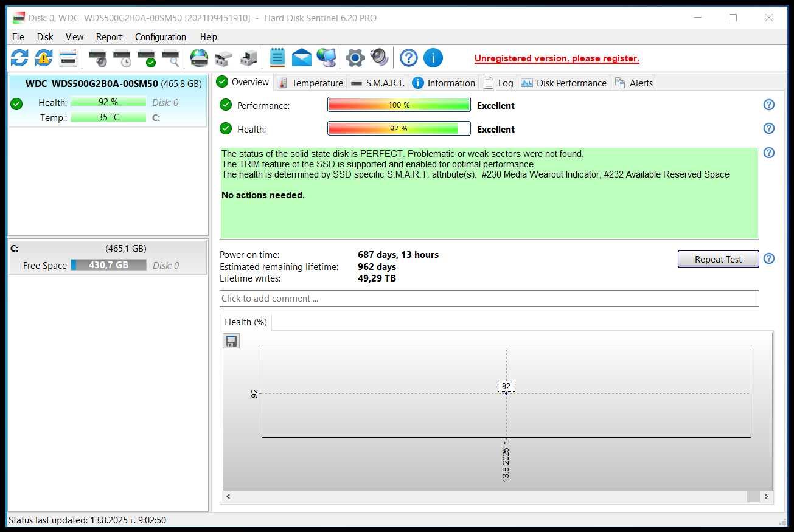Click the speaker sound toolbar icon
This screenshot has height=532, width=794.
[380, 58]
